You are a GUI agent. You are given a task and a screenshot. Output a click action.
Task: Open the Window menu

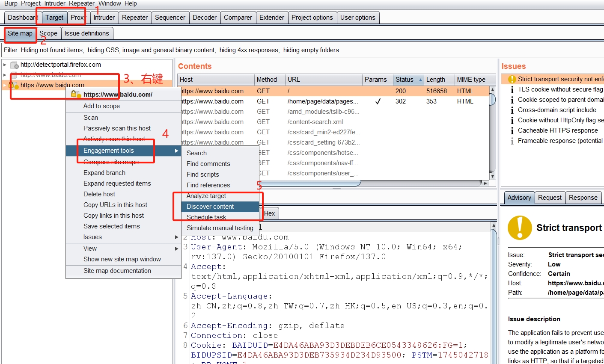click(110, 3)
